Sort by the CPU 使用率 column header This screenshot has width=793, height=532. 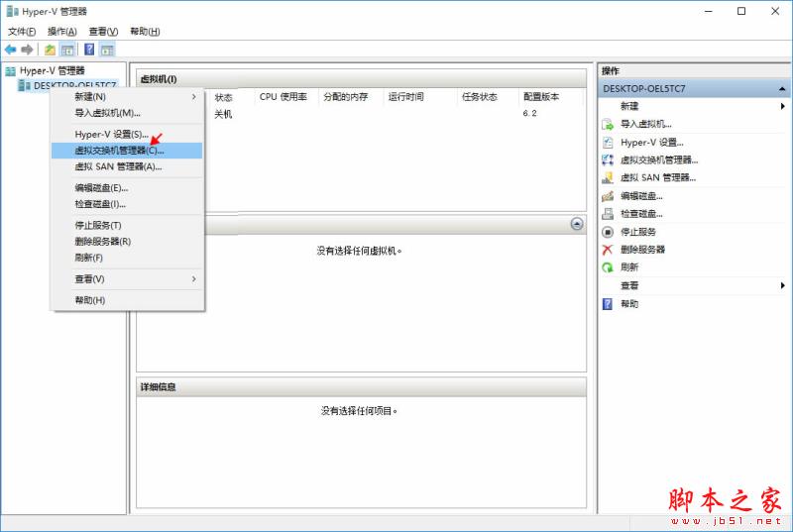[285, 97]
